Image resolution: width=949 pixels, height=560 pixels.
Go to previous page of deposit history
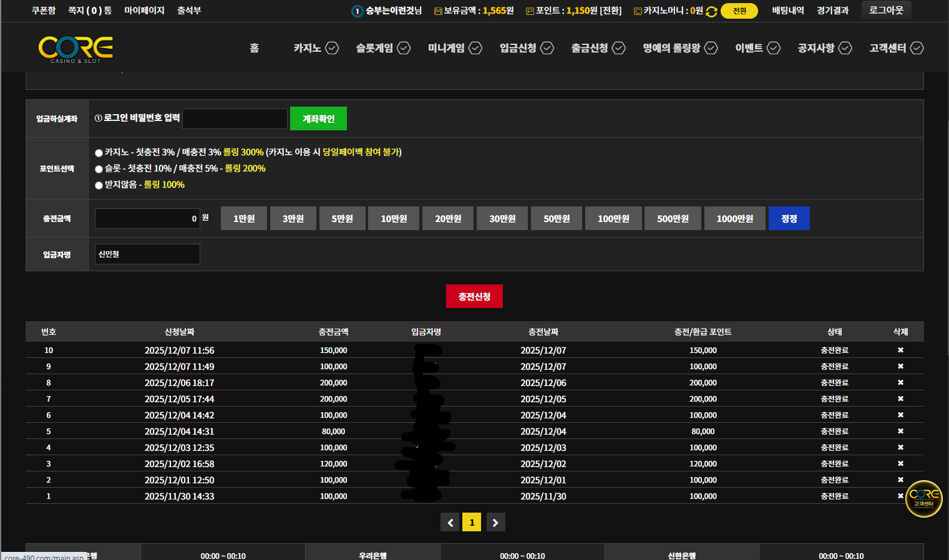[450, 523]
